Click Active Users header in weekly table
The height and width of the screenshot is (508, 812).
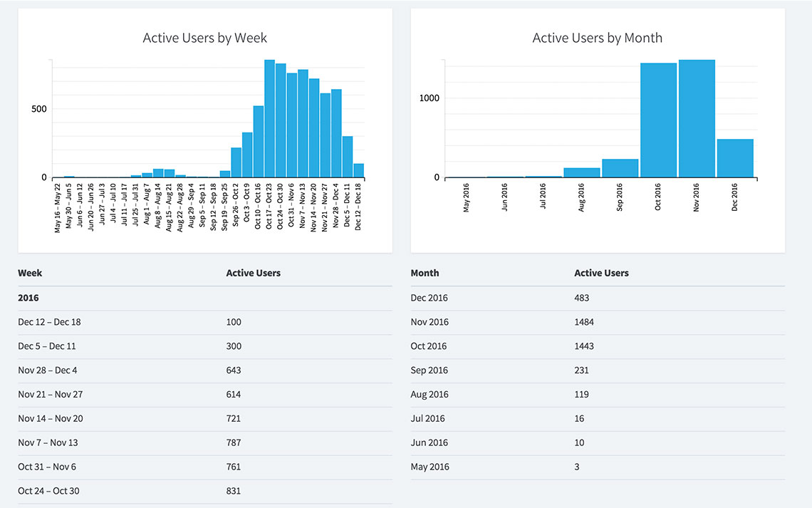click(253, 273)
